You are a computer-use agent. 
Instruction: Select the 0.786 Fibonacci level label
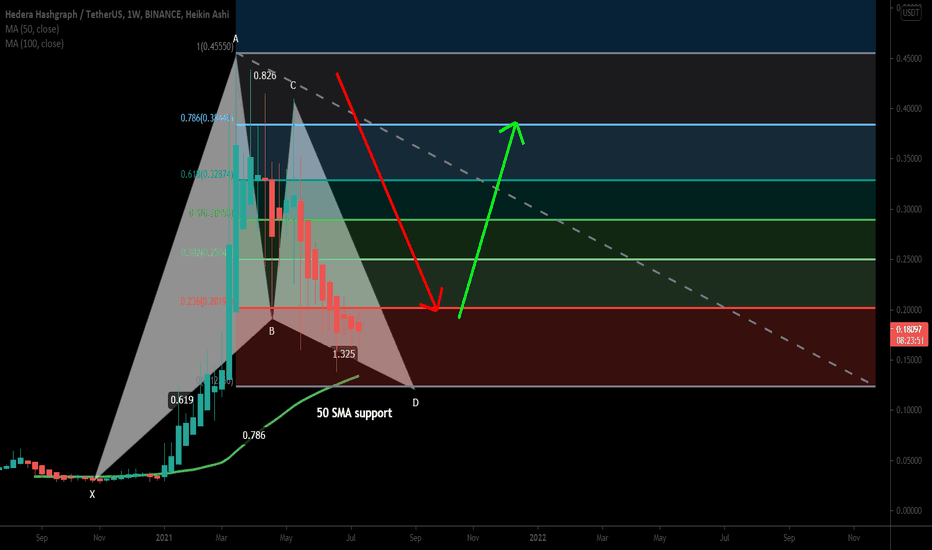tap(207, 118)
